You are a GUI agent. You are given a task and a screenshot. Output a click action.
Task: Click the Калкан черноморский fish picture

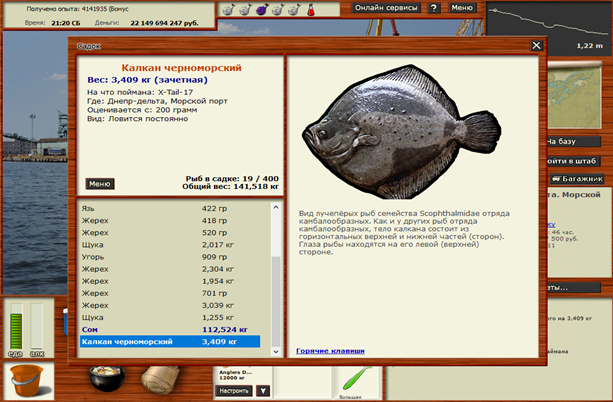click(401, 131)
